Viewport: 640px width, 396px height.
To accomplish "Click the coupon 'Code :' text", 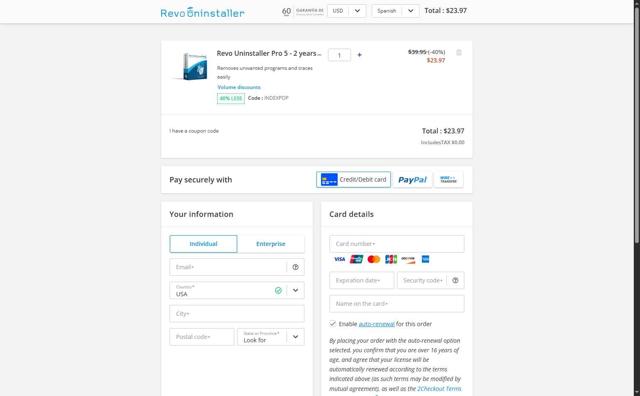I will (x=255, y=98).
